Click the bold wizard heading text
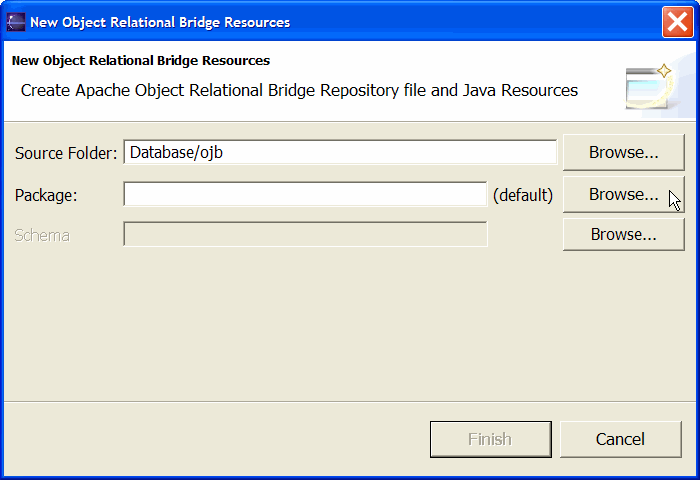 [141, 60]
